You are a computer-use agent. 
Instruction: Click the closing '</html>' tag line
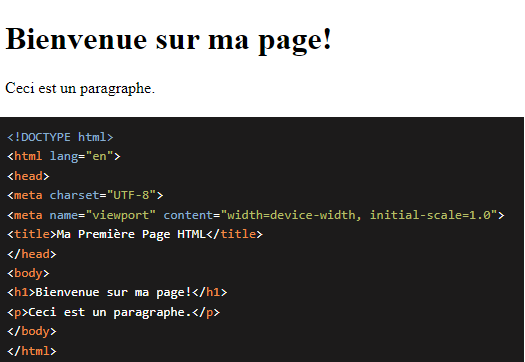click(32, 351)
